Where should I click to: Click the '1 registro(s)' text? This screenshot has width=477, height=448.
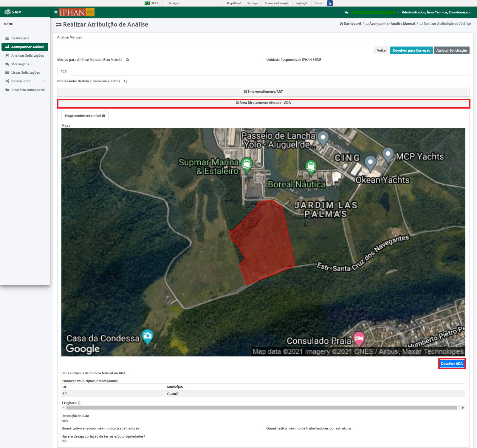click(71, 403)
